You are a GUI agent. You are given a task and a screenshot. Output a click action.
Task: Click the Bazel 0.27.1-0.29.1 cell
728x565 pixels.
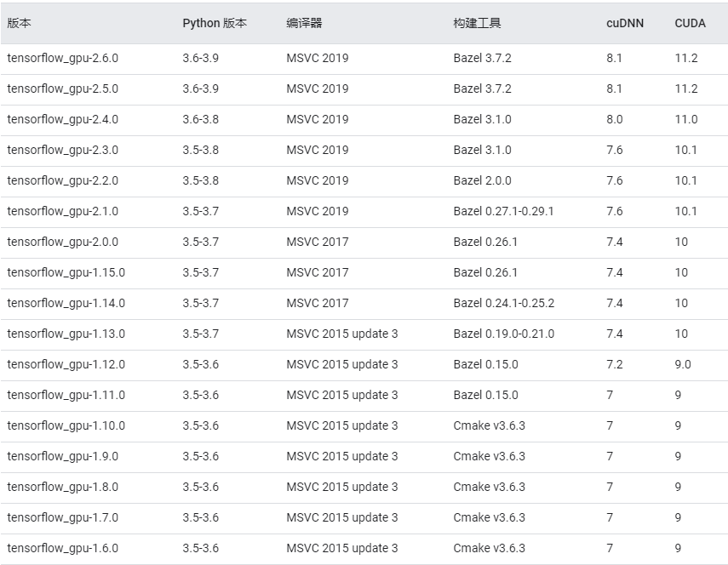[x=504, y=211]
